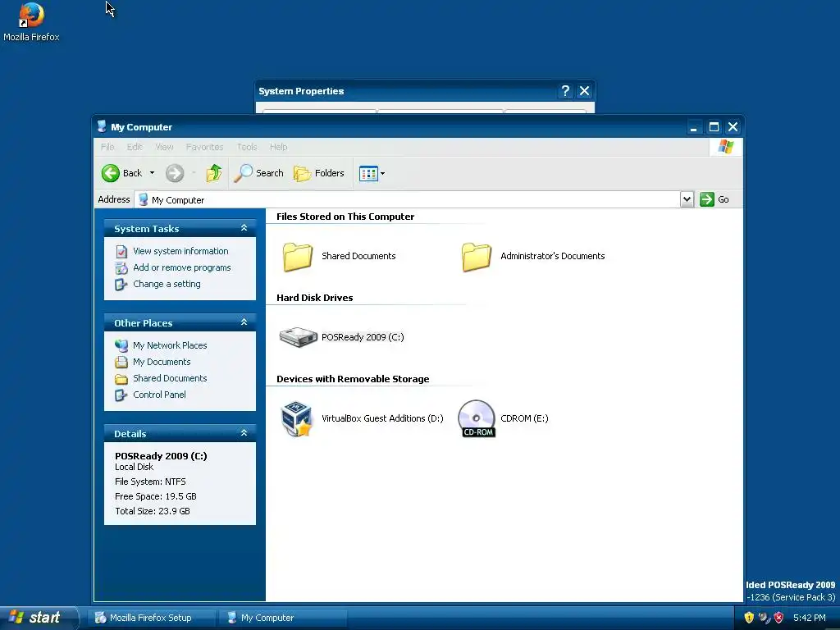Open My Network Places link

(170, 345)
